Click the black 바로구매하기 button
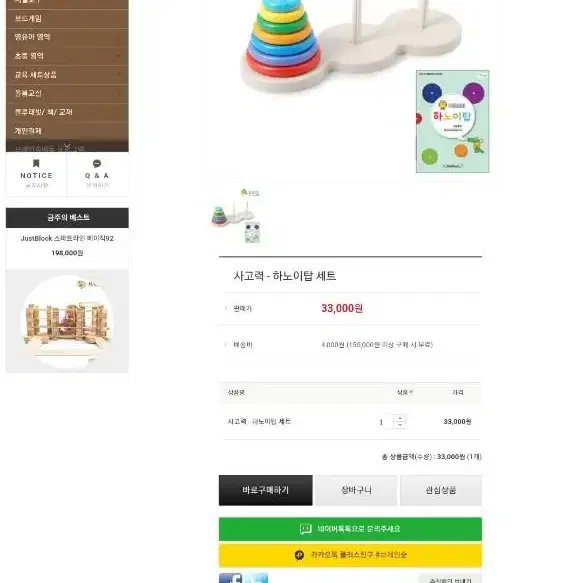 point(265,490)
